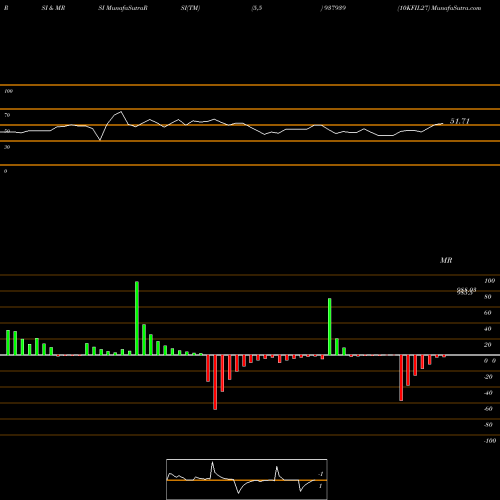Click the RSI line dip touching the 30 line
The height and width of the screenshot is (500, 500).
click(100, 140)
